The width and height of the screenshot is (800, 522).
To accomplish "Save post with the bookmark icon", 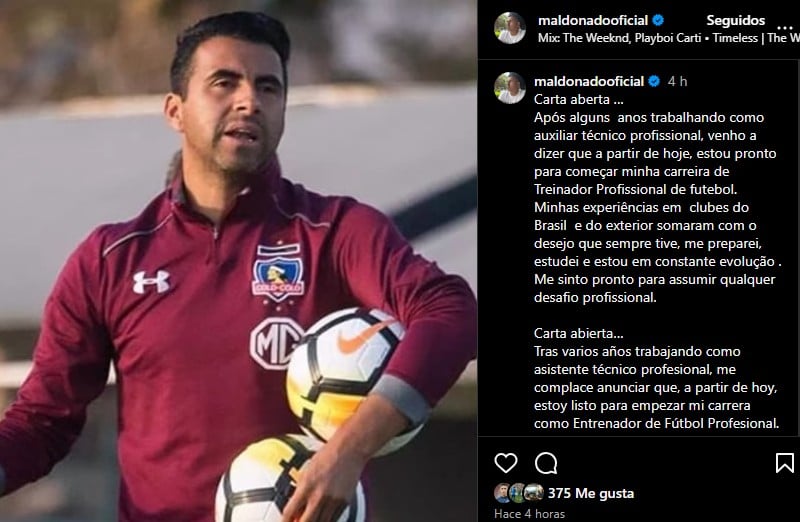I will tap(784, 463).
